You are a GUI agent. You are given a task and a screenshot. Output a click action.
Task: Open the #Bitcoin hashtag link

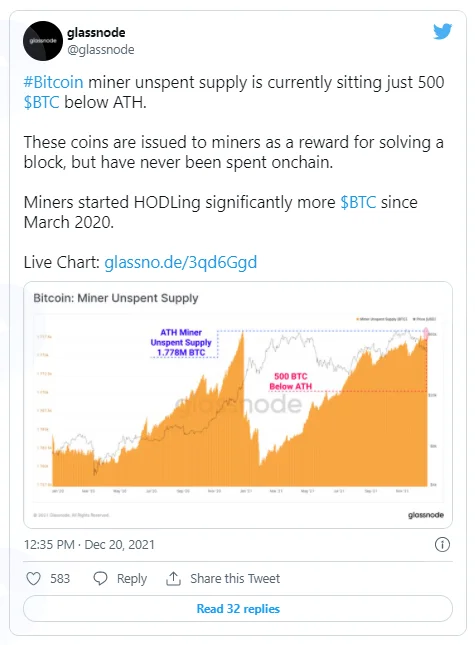pyautogui.click(x=53, y=82)
